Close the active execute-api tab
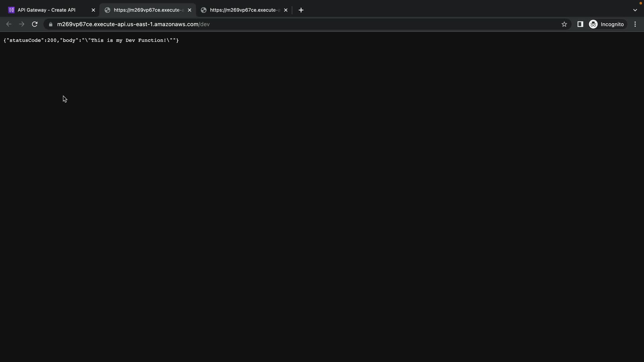 coord(190,10)
